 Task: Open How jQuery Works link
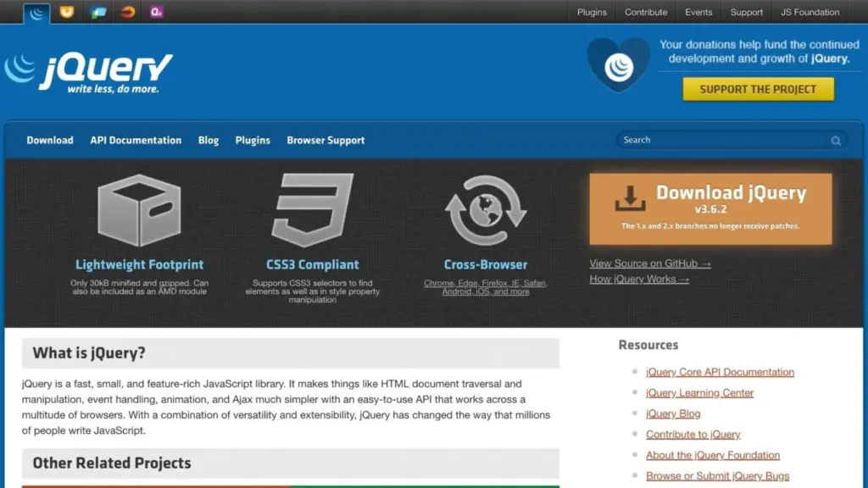tap(639, 280)
